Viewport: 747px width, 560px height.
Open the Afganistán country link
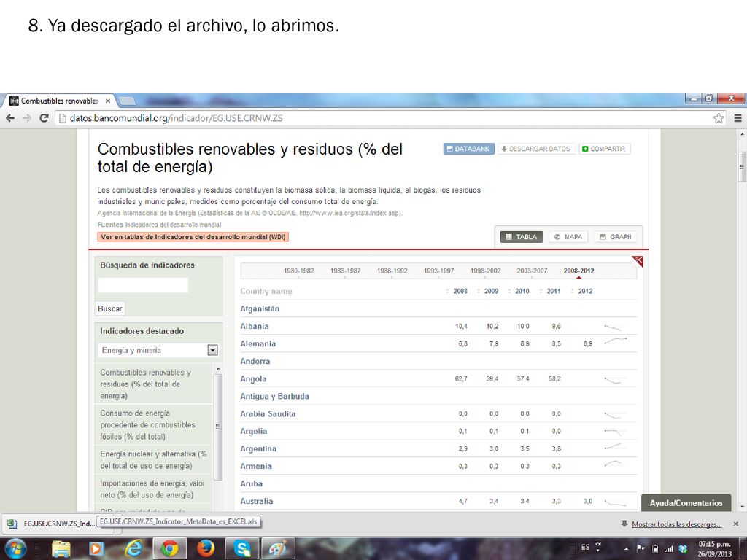[260, 308]
